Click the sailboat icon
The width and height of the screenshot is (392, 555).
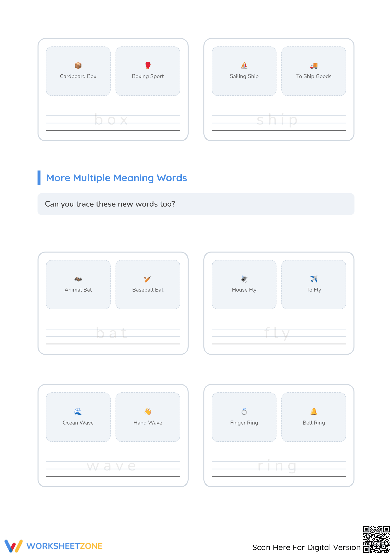[x=244, y=65]
